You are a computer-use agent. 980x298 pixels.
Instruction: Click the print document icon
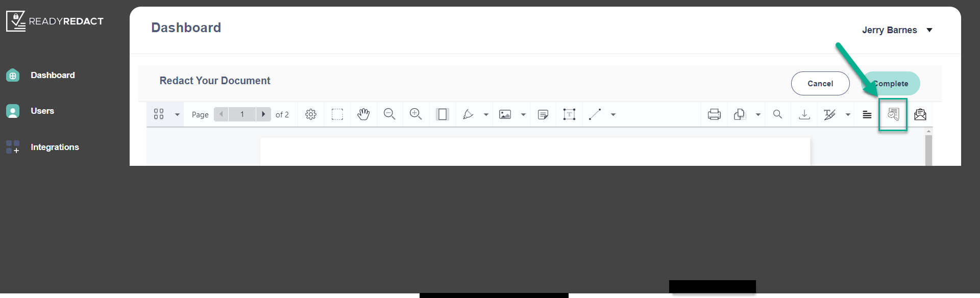(x=715, y=114)
